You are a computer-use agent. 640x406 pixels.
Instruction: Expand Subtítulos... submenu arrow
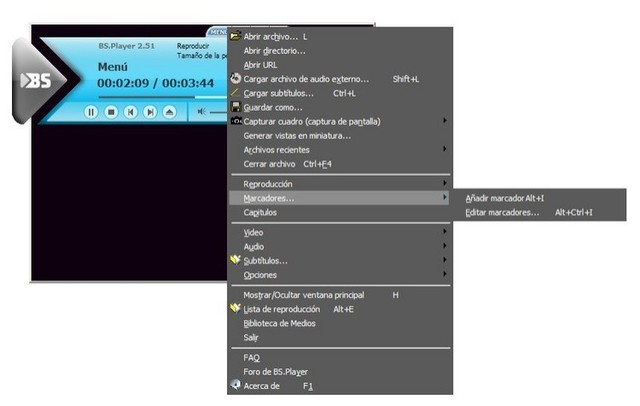tap(444, 260)
